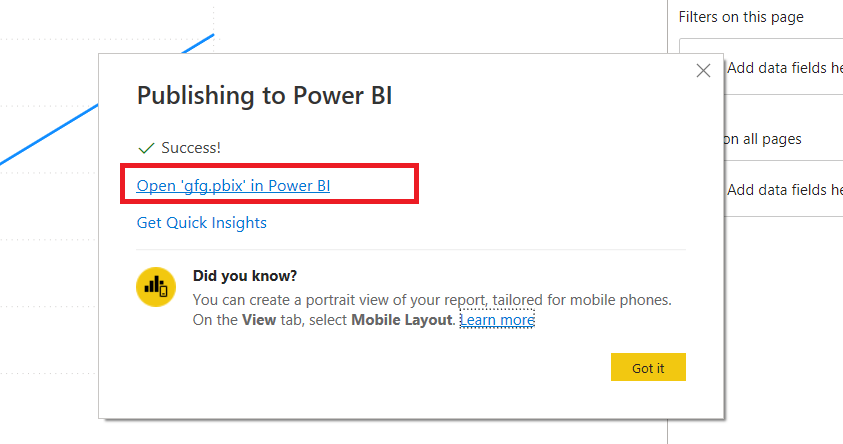Screen dimensions: 843x444
Task: Click the divider line above the tip section
Action: click(410, 249)
